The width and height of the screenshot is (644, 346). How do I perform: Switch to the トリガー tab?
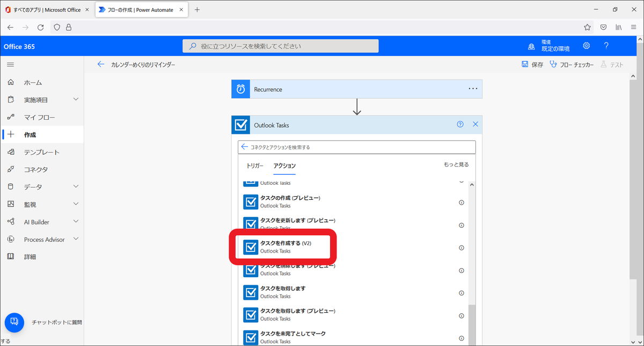(x=255, y=165)
